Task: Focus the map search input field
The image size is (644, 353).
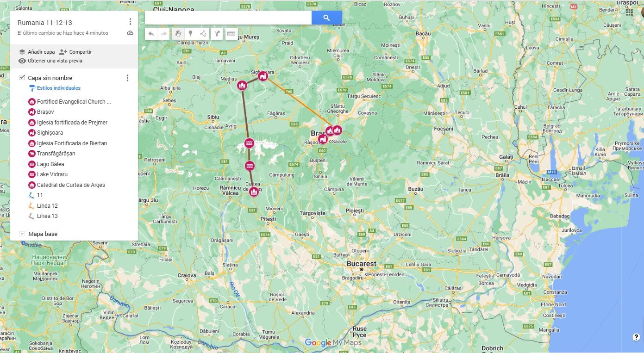Action: click(228, 18)
